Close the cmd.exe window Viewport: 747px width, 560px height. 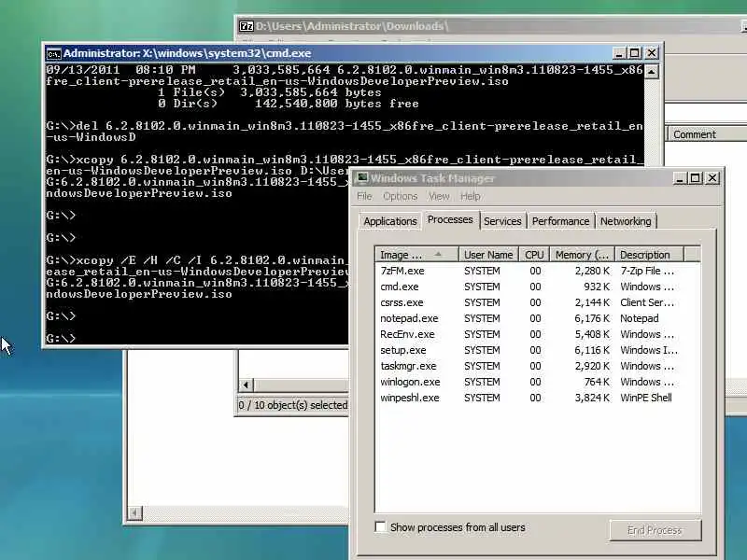[651, 53]
